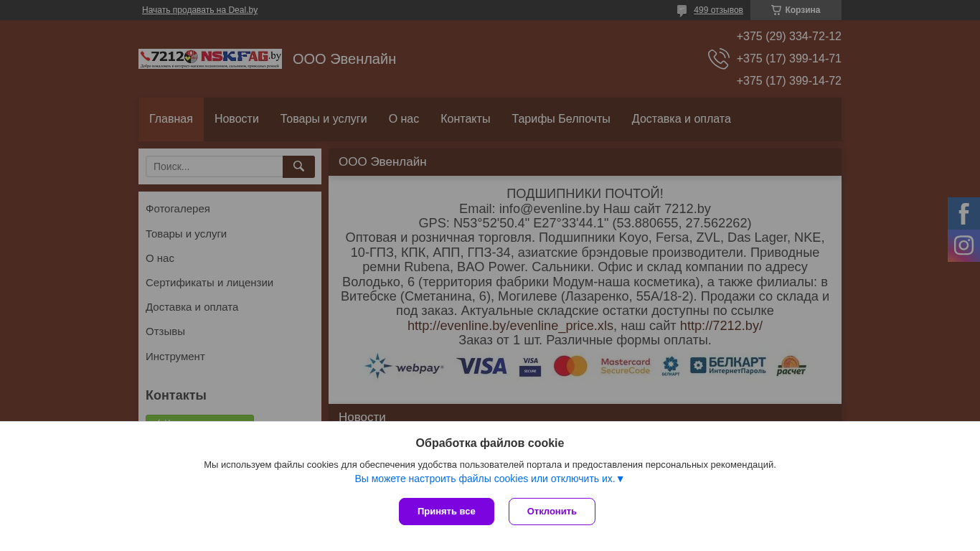Open evenline_price.xls link

(511, 326)
